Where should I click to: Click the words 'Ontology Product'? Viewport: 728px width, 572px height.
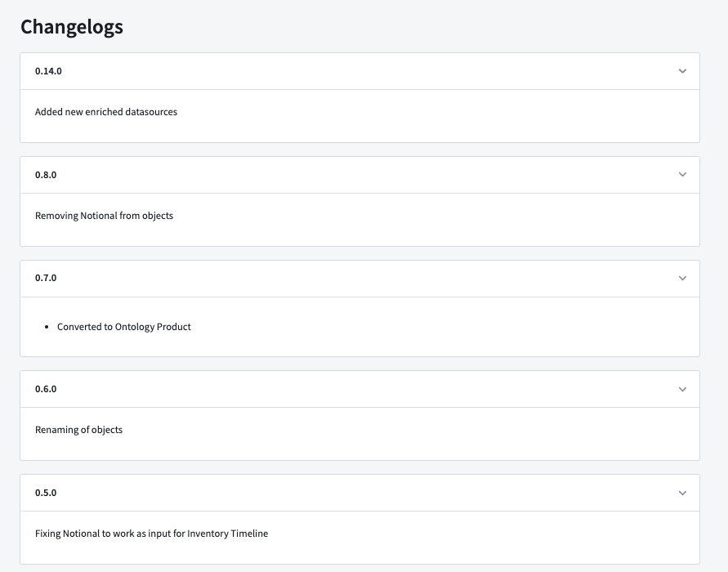click(153, 327)
